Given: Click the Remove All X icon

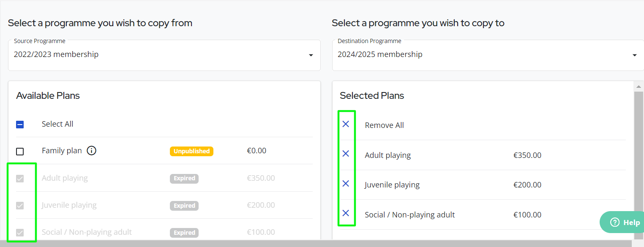Looking at the screenshot, I should 346,124.
